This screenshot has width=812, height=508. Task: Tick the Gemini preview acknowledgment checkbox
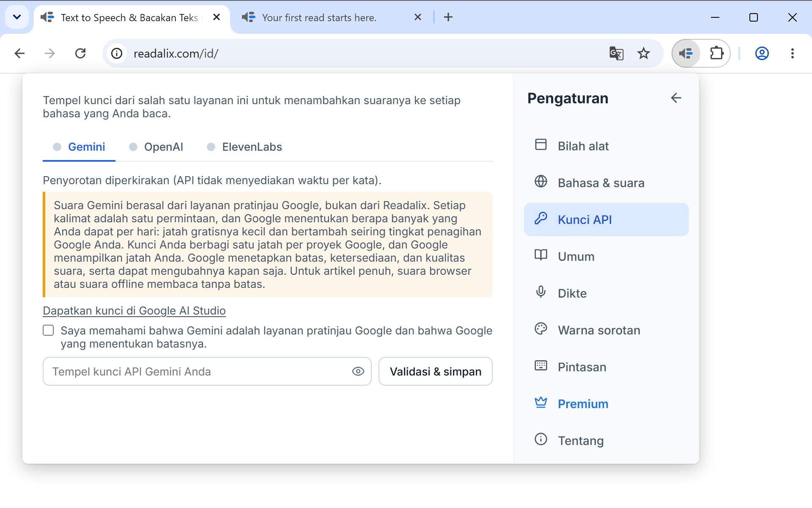(x=48, y=330)
